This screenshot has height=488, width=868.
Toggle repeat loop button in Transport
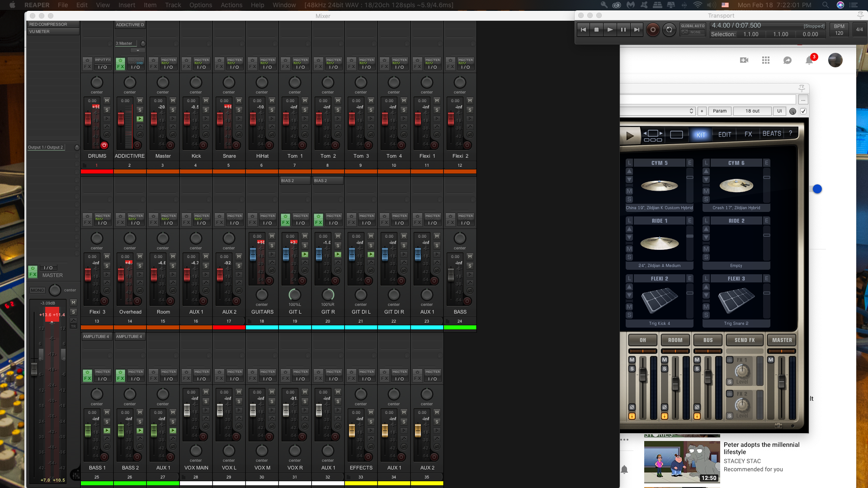669,30
